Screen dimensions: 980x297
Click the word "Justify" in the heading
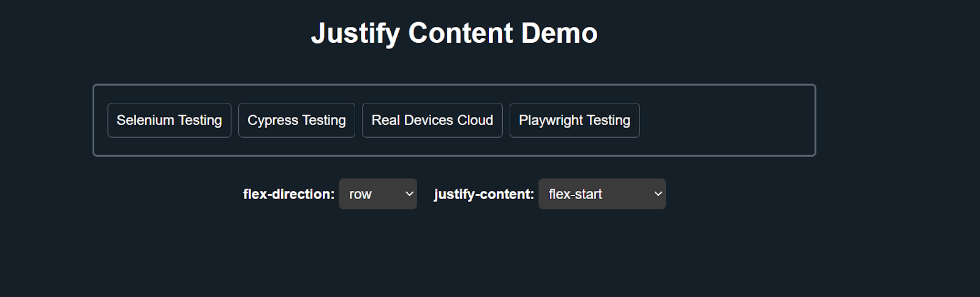coord(355,33)
